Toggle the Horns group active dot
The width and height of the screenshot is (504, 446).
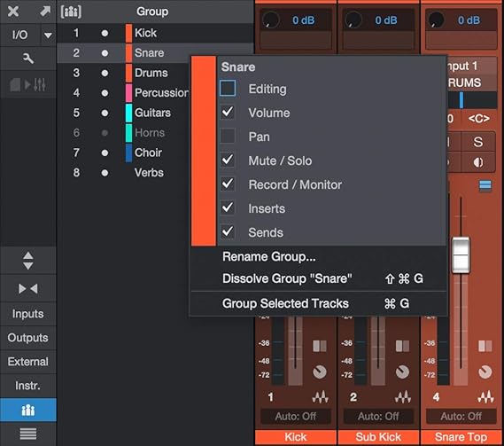[x=105, y=133]
